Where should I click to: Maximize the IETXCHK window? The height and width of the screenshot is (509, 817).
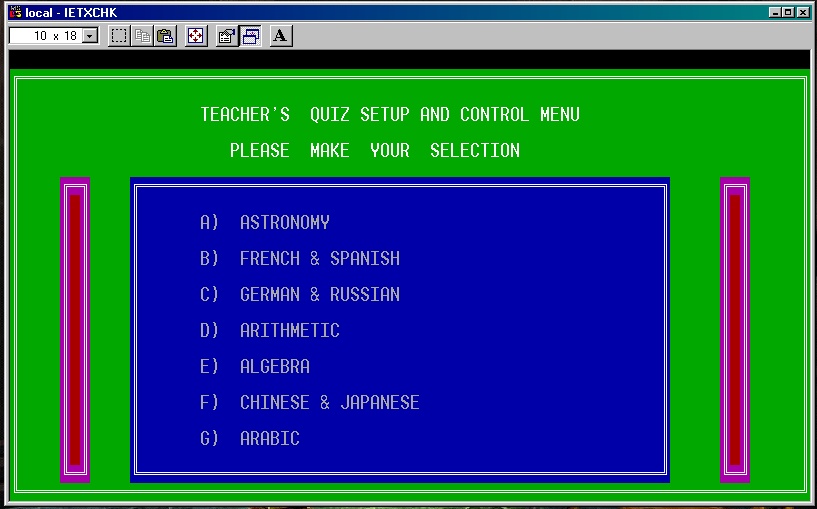click(788, 13)
